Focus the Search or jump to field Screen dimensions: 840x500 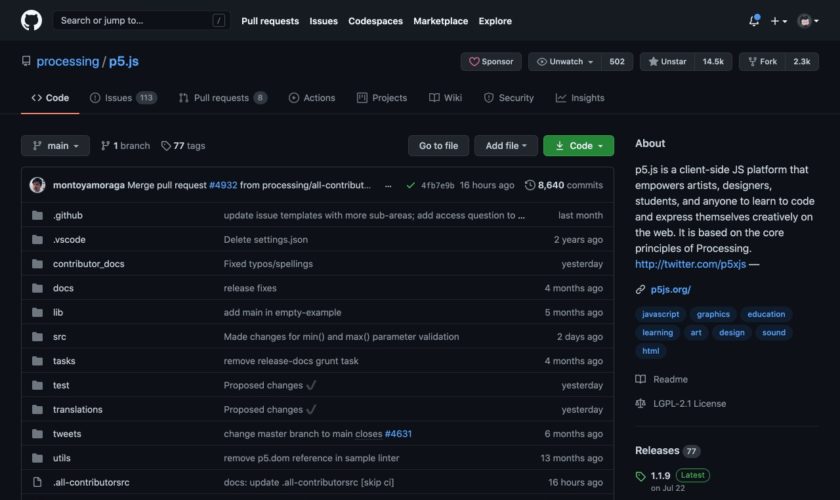click(135, 20)
